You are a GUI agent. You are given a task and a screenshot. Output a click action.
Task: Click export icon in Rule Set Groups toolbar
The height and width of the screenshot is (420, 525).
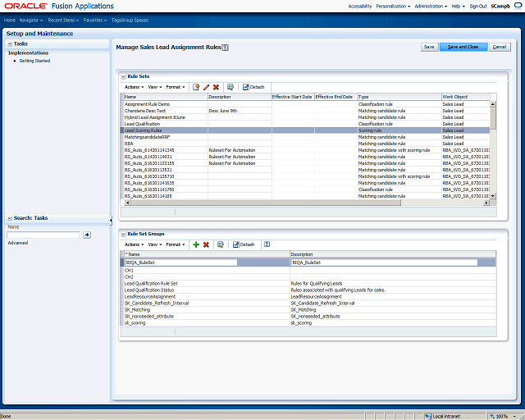coord(221,244)
